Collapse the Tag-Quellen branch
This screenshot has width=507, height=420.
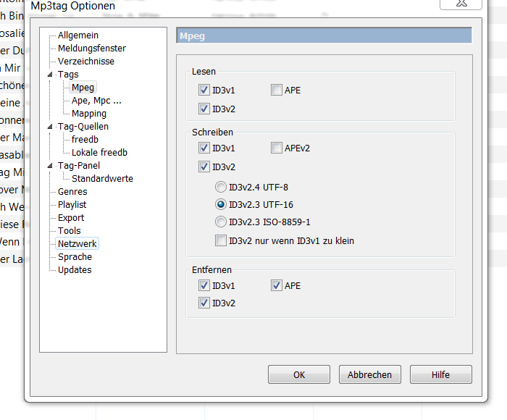click(x=50, y=127)
